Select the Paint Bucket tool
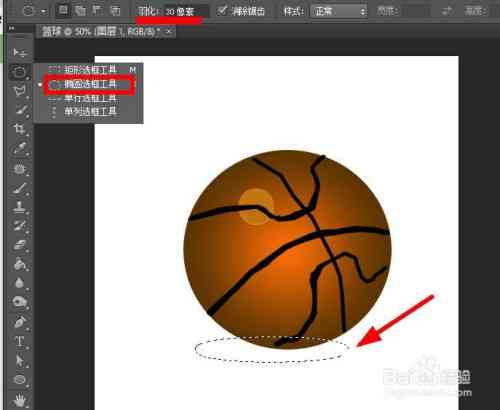Viewport: 500px width, 410px height. point(20,264)
